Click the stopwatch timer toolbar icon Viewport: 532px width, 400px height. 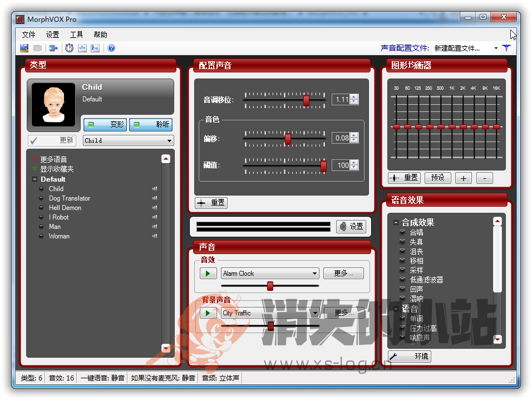click(x=70, y=48)
